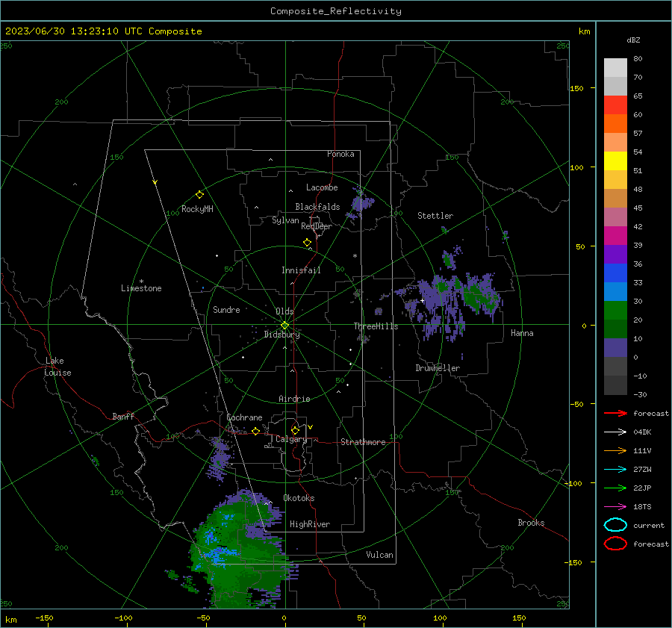Click the green 22JP arrow in the legend
The width and height of the screenshot is (672, 628).
pos(615,488)
